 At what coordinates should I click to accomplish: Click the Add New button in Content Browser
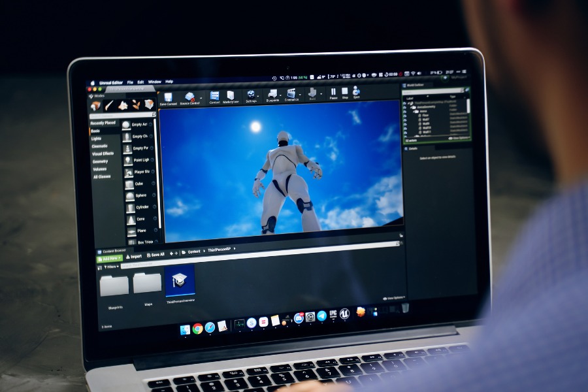[x=109, y=258]
